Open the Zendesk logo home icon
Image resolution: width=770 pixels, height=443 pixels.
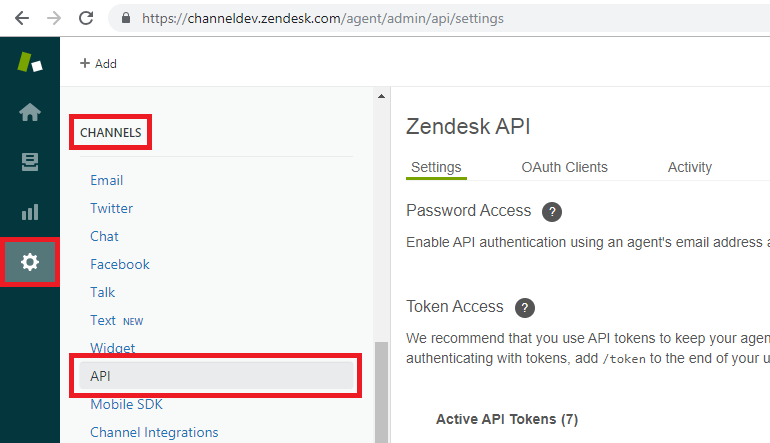click(29, 62)
